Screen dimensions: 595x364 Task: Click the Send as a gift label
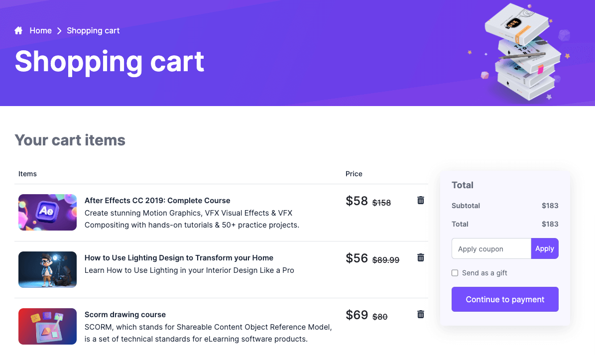pyautogui.click(x=484, y=273)
